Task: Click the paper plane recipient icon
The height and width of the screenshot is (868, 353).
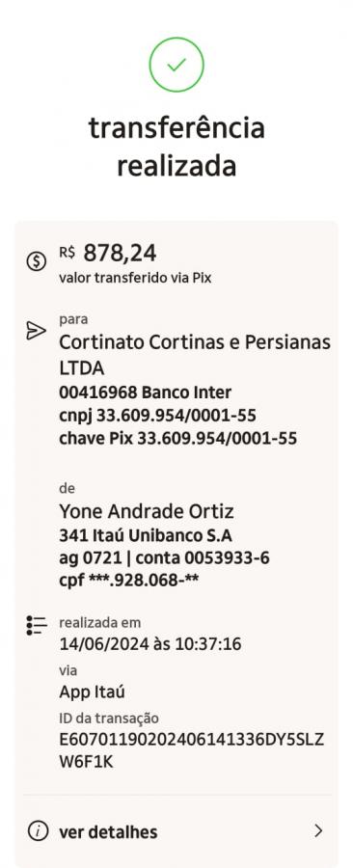Action: tap(36, 331)
